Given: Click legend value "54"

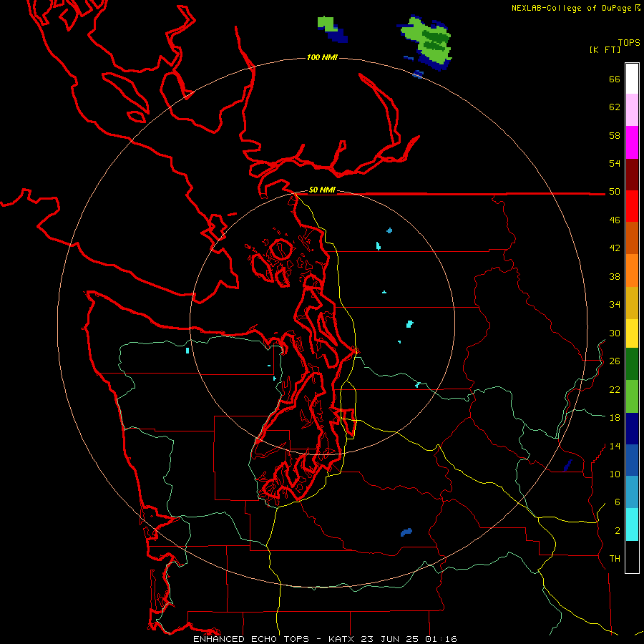Looking at the screenshot, I should pyautogui.click(x=615, y=163).
